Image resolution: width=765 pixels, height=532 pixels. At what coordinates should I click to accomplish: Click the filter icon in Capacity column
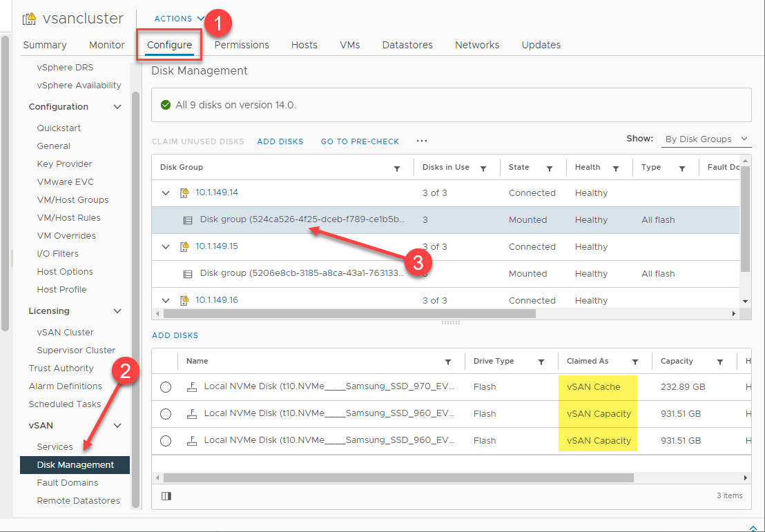coord(720,362)
